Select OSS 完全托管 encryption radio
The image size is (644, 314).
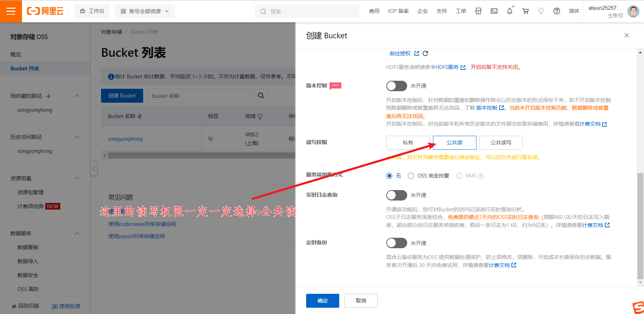(411, 176)
